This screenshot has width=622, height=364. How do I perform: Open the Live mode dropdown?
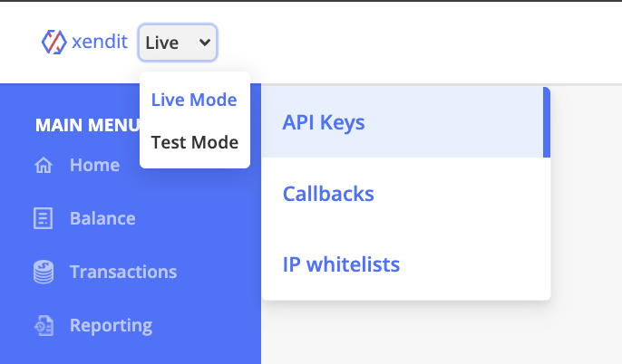[x=178, y=43]
